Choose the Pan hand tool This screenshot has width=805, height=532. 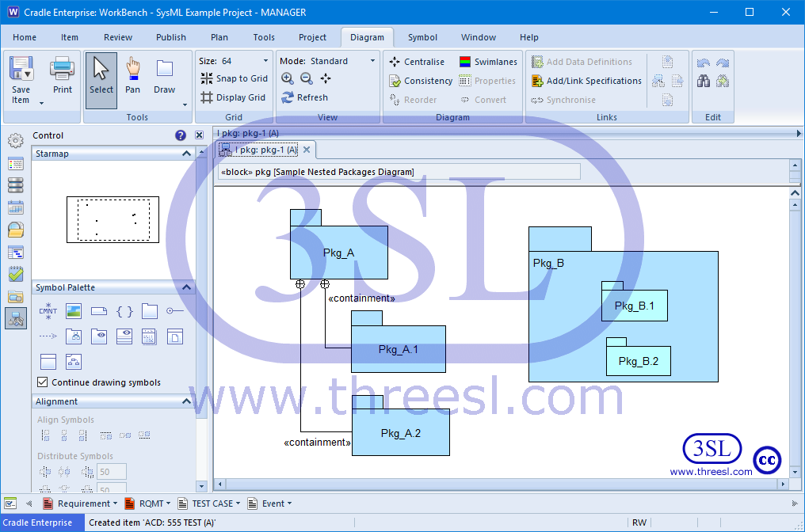click(132, 76)
